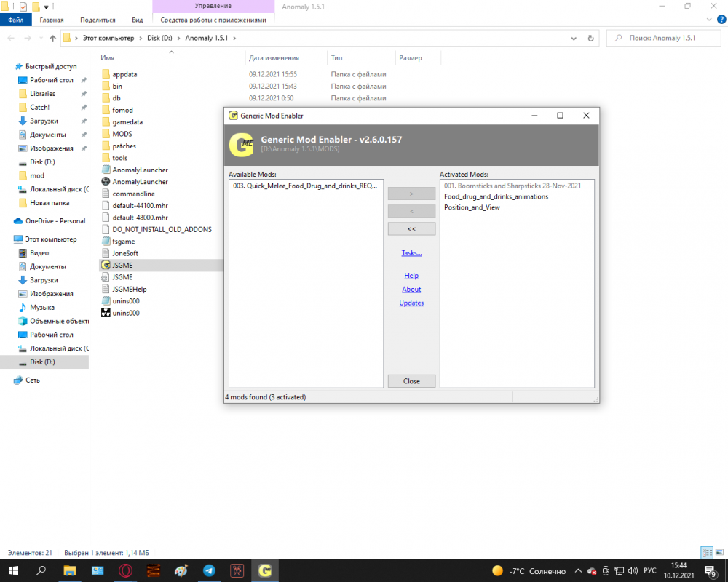Open Telegram from the taskbar
Image resolution: width=728 pixels, height=582 pixels.
tap(209, 571)
